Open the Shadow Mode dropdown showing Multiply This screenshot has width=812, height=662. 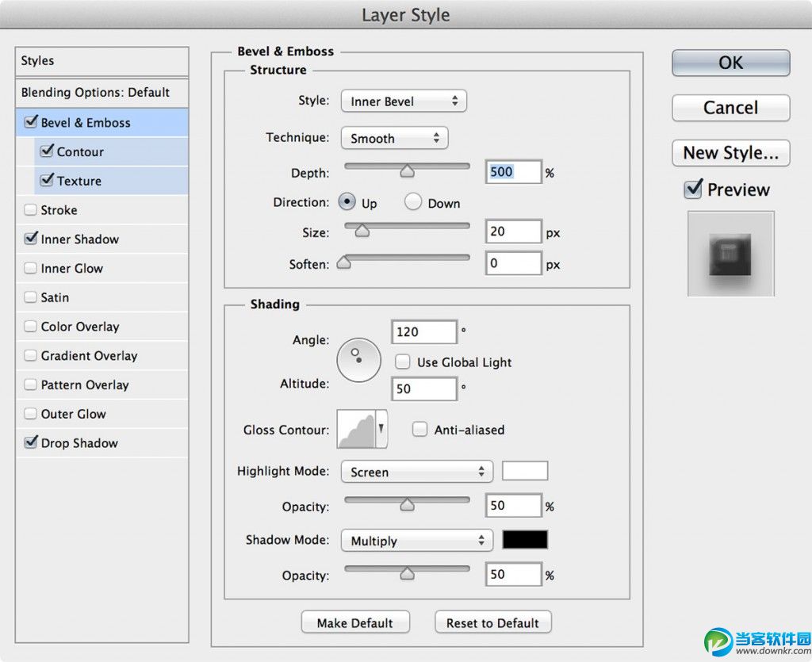tap(417, 541)
